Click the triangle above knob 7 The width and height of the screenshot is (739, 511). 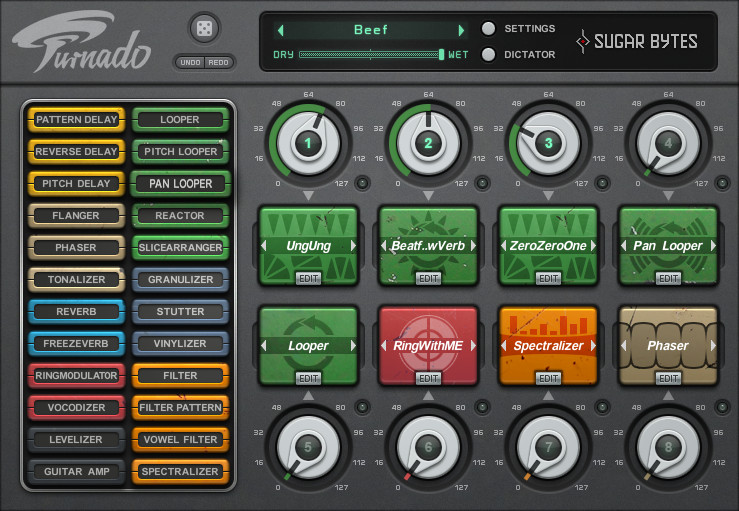pos(548,396)
